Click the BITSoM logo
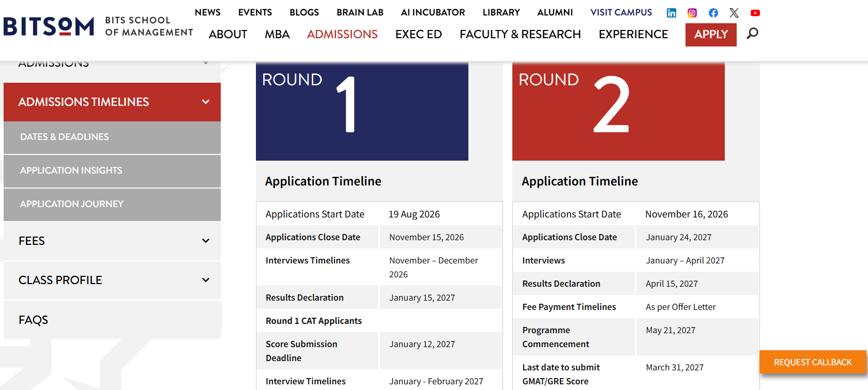Viewport: 868px width, 390px height. [x=98, y=26]
